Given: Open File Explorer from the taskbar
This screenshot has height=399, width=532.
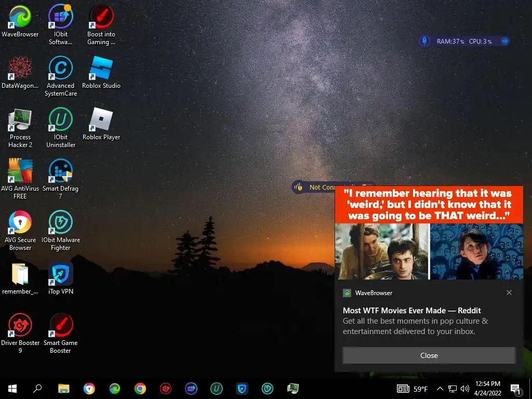Looking at the screenshot, I should coord(63,389).
